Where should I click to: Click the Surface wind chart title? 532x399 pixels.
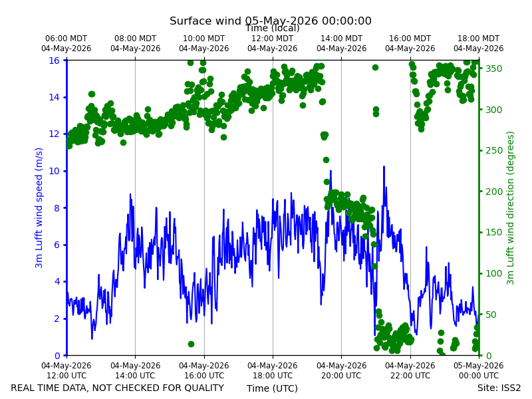click(x=271, y=21)
